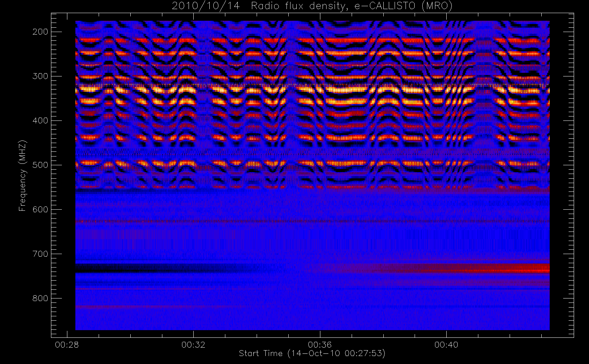Click the '00:36' time tick label
This screenshot has width=589, height=364.
coord(320,345)
